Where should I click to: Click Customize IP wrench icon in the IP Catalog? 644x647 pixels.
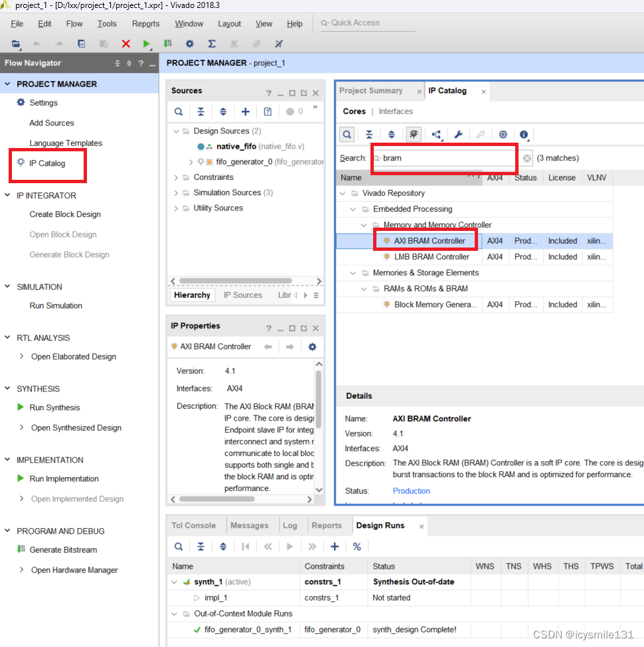click(458, 135)
